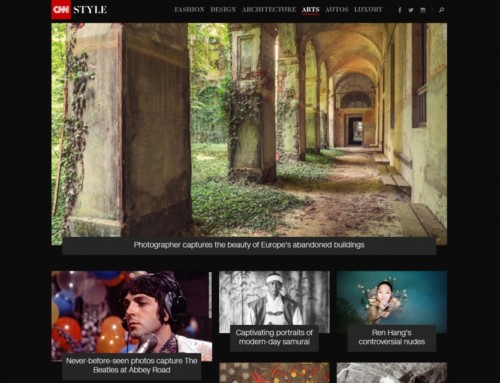The image size is (500, 383).
Task: Click the CNN logo
Action: pos(61,9)
